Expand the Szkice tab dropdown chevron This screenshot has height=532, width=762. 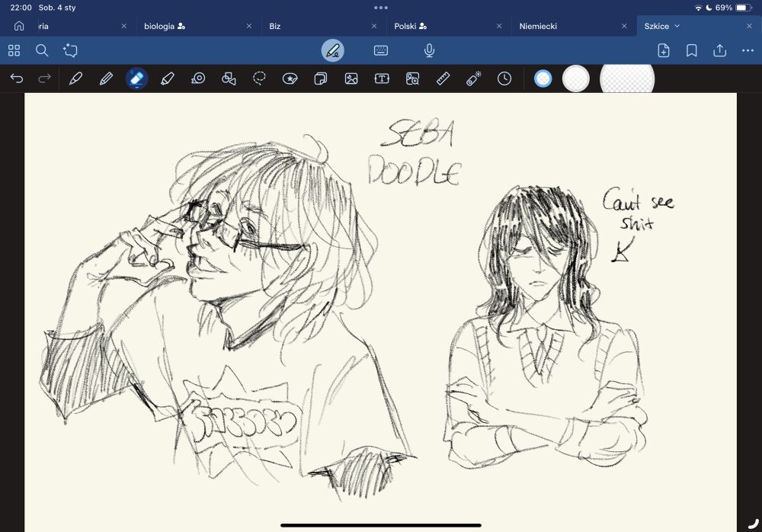click(x=677, y=26)
